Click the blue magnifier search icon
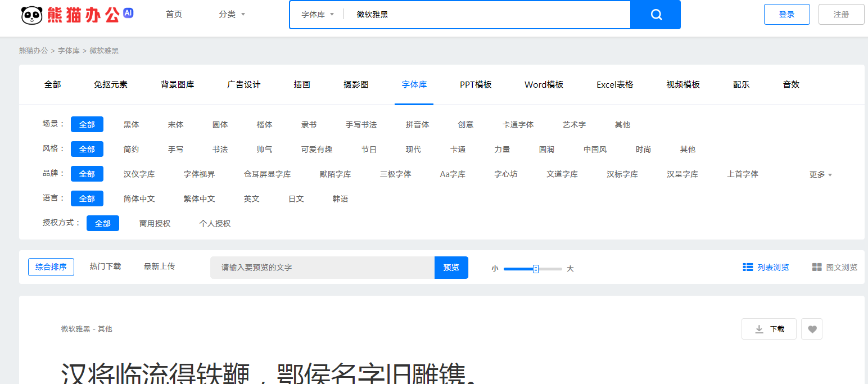Viewport: 868px width, 384px height. coord(655,15)
